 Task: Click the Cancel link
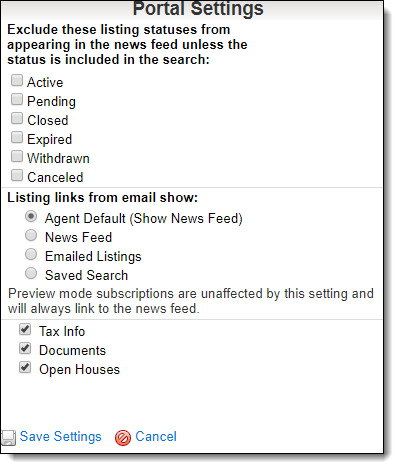click(156, 437)
